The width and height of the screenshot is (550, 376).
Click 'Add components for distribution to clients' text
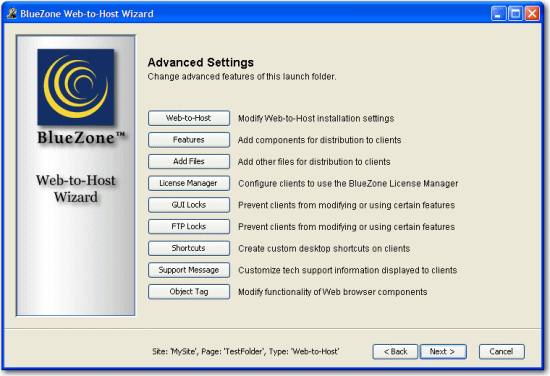click(320, 140)
